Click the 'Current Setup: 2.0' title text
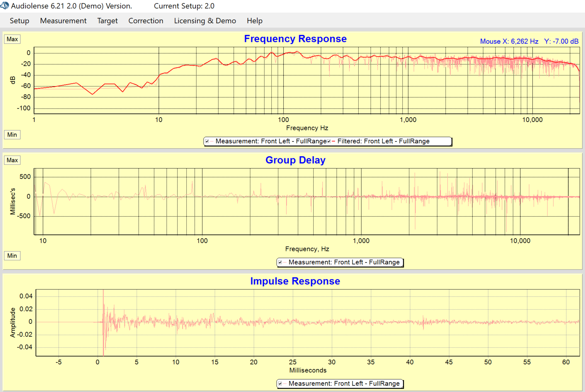 point(184,6)
